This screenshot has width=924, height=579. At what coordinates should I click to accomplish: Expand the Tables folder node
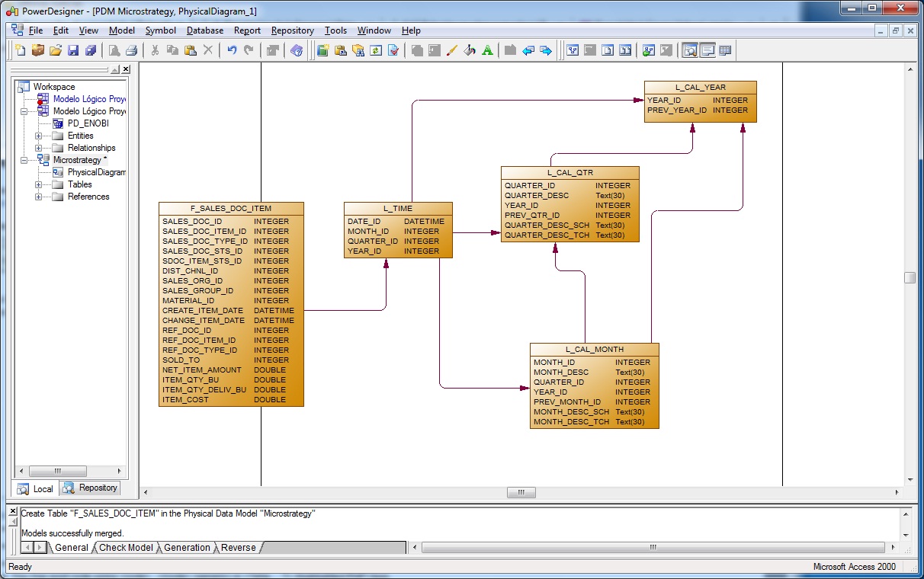pos(38,184)
